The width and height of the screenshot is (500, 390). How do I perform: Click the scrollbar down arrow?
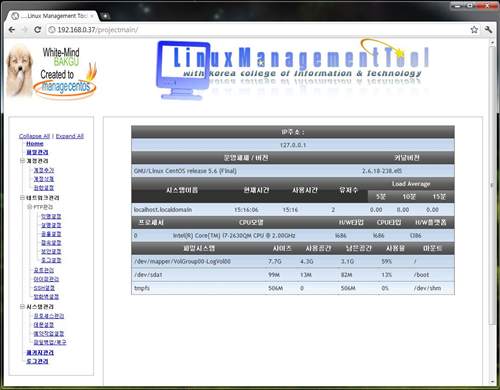click(492, 382)
